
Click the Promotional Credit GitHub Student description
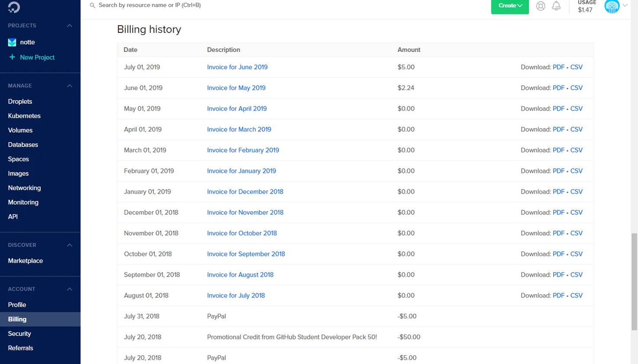(292, 337)
